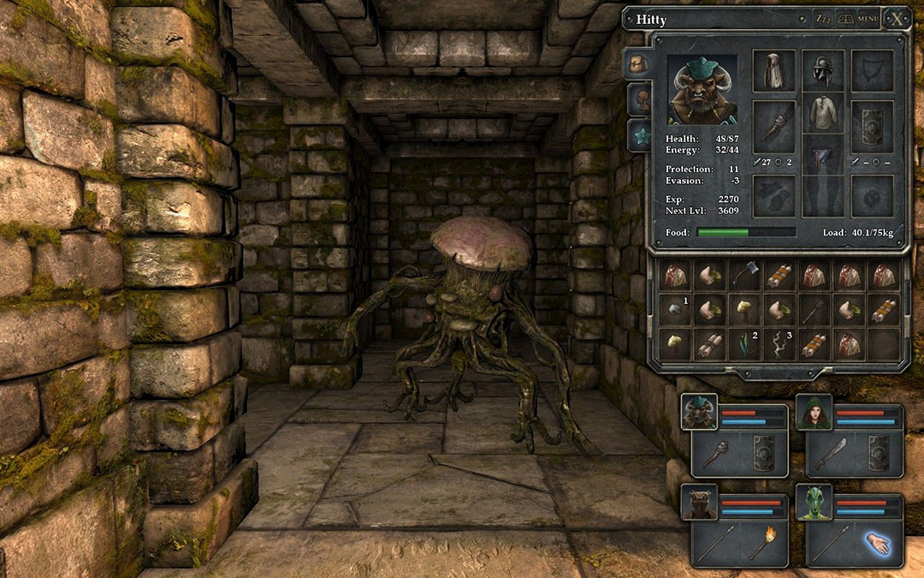
Task: Switch to the character stats head tab
Action: 638,100
